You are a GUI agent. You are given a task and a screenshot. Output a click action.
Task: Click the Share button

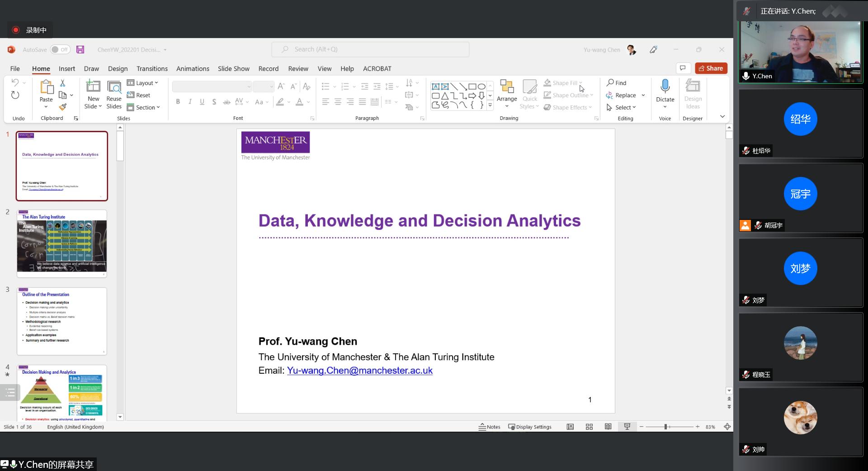[711, 68]
